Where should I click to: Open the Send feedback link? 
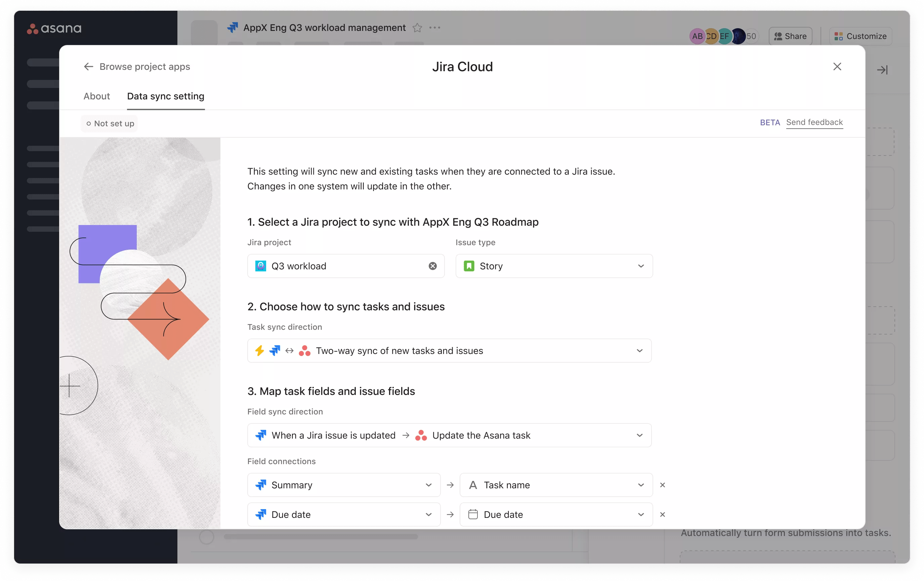[814, 122]
